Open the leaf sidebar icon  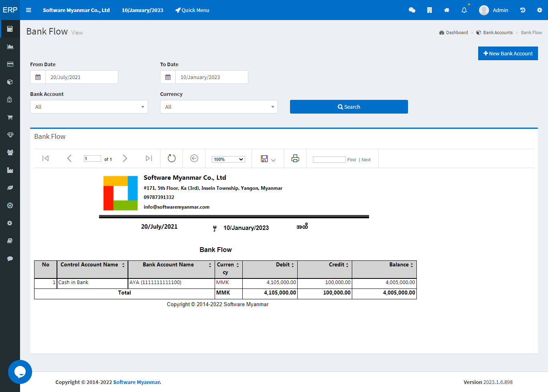pyautogui.click(x=10, y=188)
